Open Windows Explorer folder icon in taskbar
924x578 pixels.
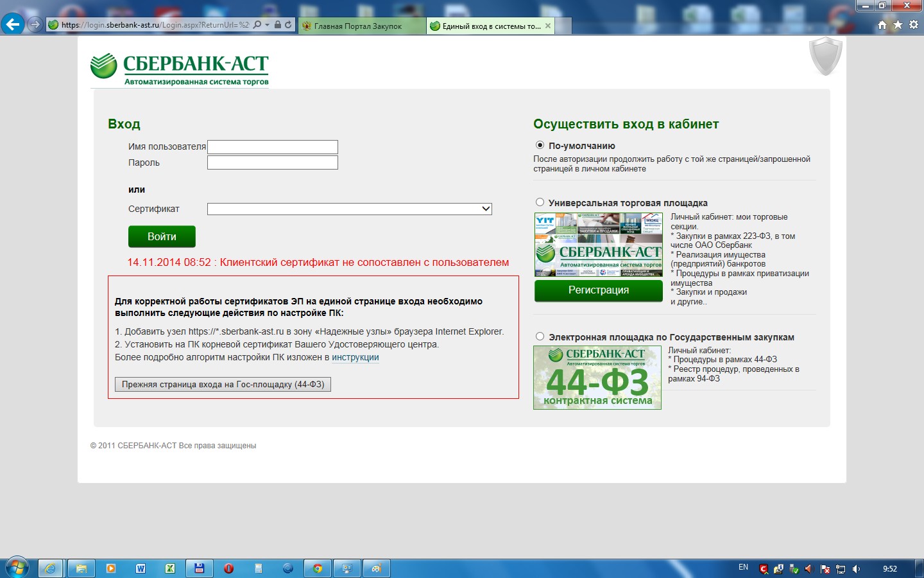click(81, 568)
